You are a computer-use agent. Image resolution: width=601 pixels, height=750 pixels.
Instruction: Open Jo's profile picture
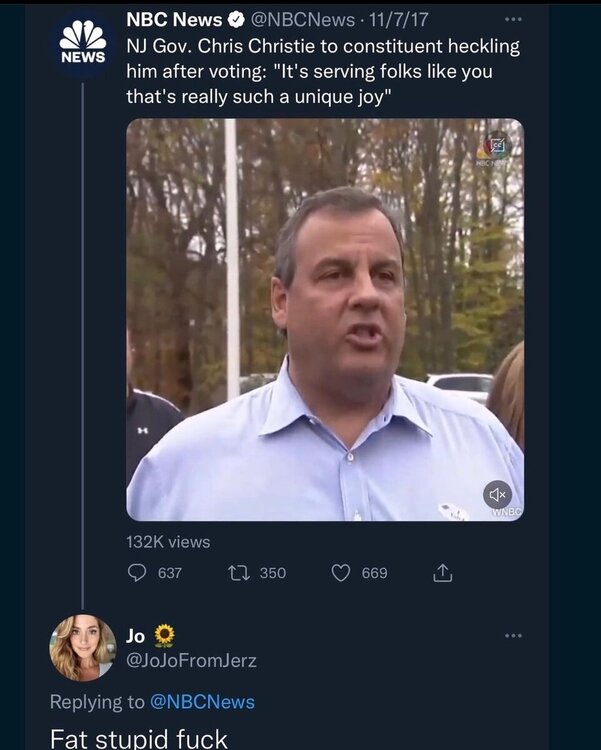click(x=83, y=648)
